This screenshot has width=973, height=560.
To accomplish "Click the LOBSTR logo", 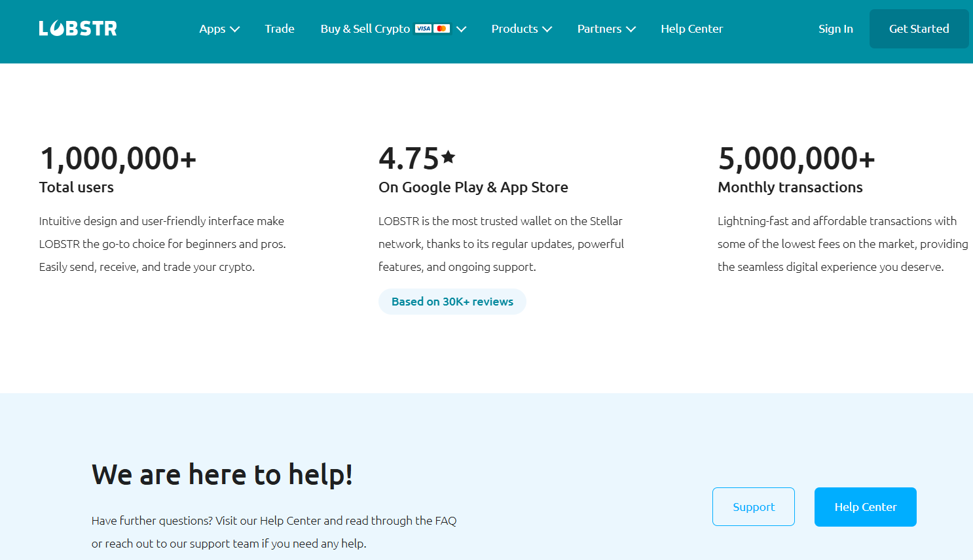I will click(78, 29).
